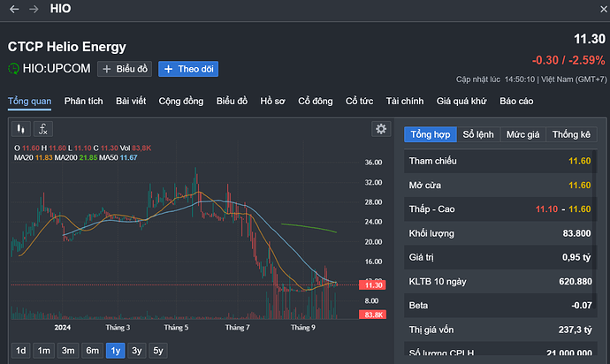
Task: Click the Thị giá vốn row
Action: [499, 330]
